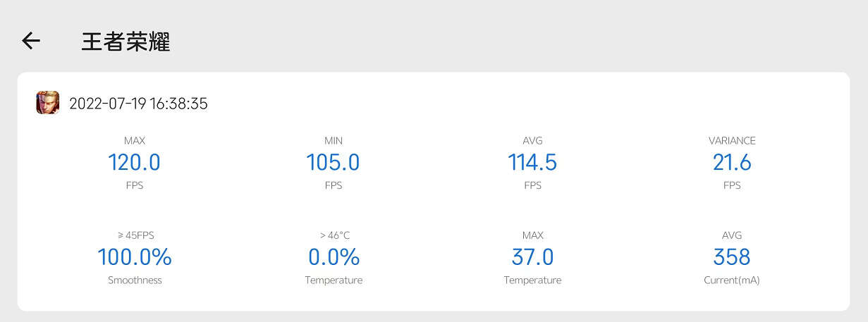The image size is (868, 322).
Task: Select the VARIANCE 21.6 FPS stat
Action: point(732,163)
